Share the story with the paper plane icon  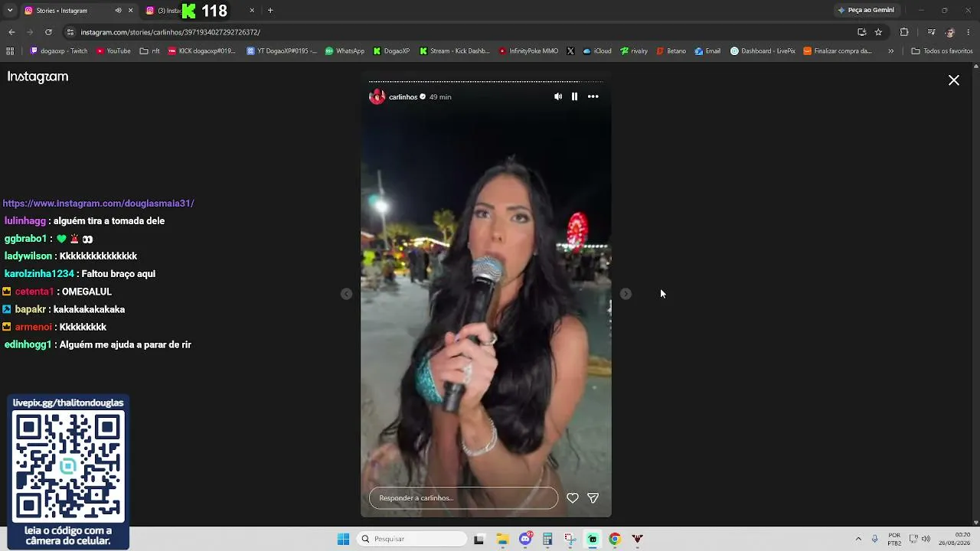(593, 498)
